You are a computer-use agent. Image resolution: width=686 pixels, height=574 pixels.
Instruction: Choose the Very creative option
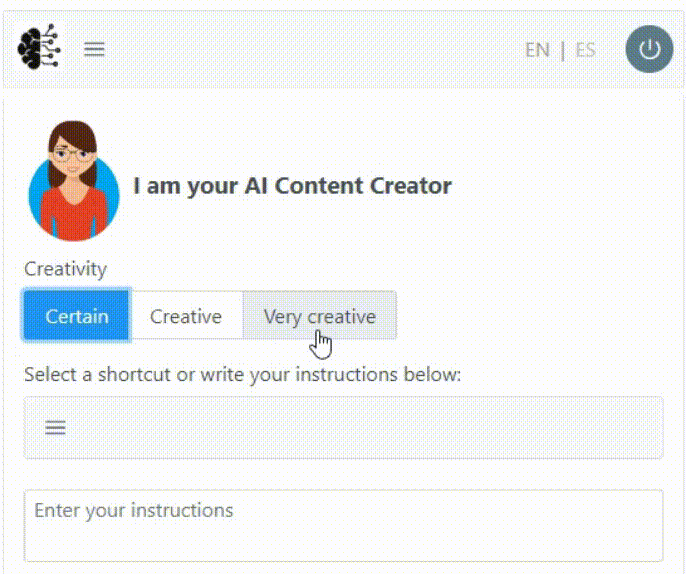click(319, 316)
